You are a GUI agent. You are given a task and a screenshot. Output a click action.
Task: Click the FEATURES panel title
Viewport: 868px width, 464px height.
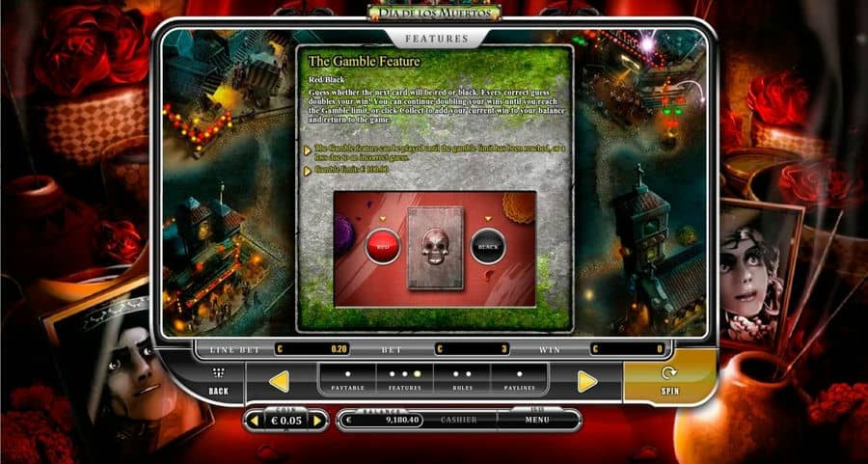coord(437,39)
